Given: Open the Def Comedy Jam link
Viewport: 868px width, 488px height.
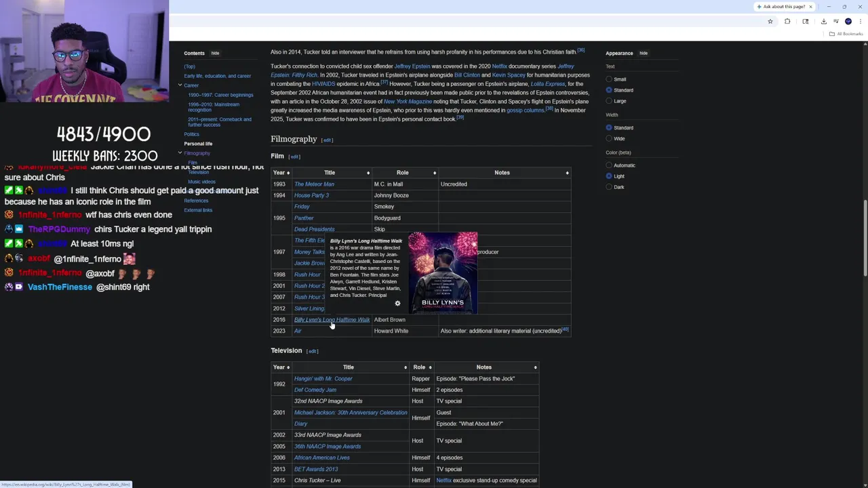Looking at the screenshot, I should pos(315,390).
